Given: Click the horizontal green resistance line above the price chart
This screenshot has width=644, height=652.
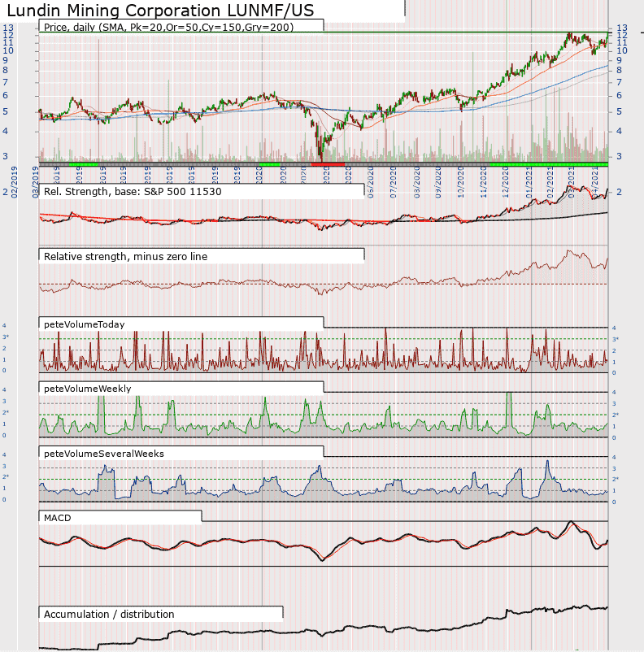Looking at the screenshot, I should (x=324, y=32).
